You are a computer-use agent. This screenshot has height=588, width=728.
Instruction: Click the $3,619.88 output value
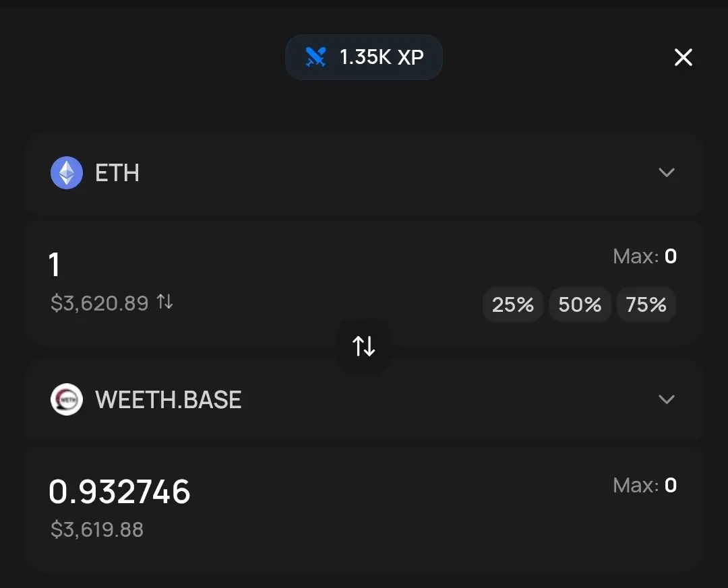pos(97,529)
